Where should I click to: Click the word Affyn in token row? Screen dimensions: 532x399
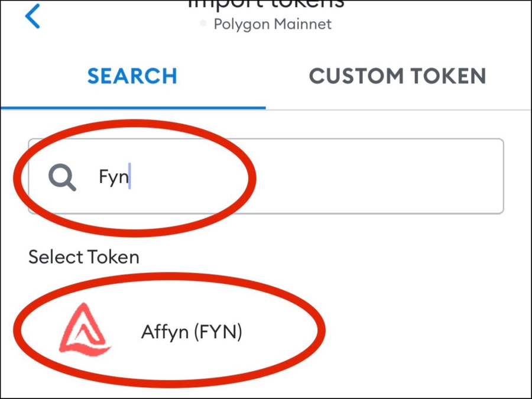pyautogui.click(x=164, y=332)
